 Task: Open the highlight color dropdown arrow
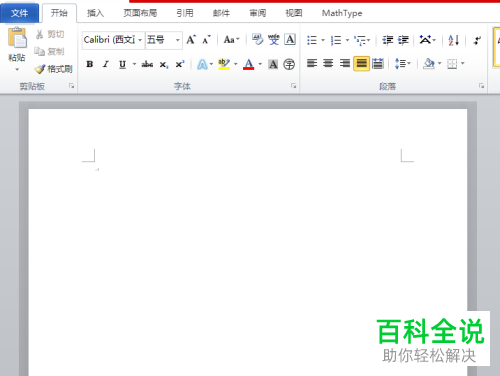(x=236, y=64)
